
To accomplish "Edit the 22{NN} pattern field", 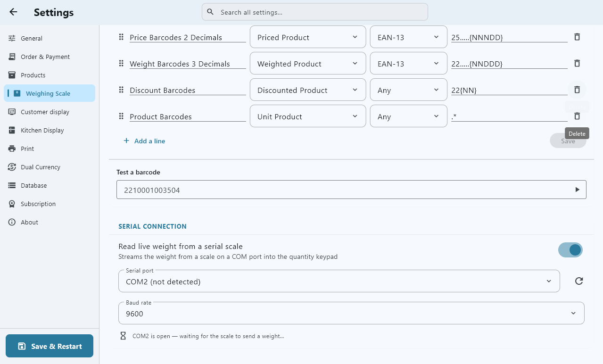I will 509,90.
